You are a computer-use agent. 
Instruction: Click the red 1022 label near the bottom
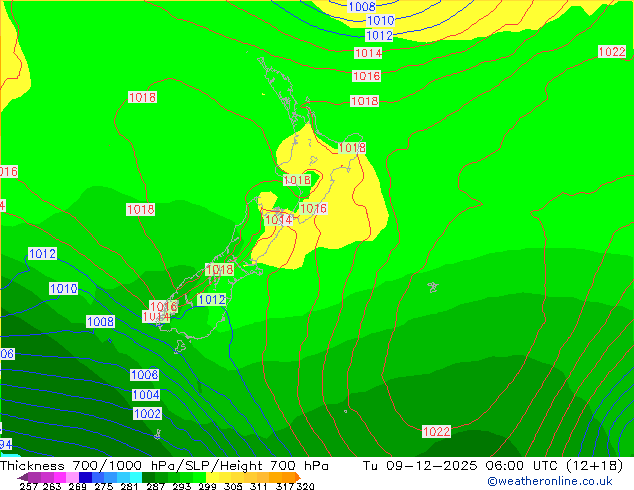pos(436,432)
